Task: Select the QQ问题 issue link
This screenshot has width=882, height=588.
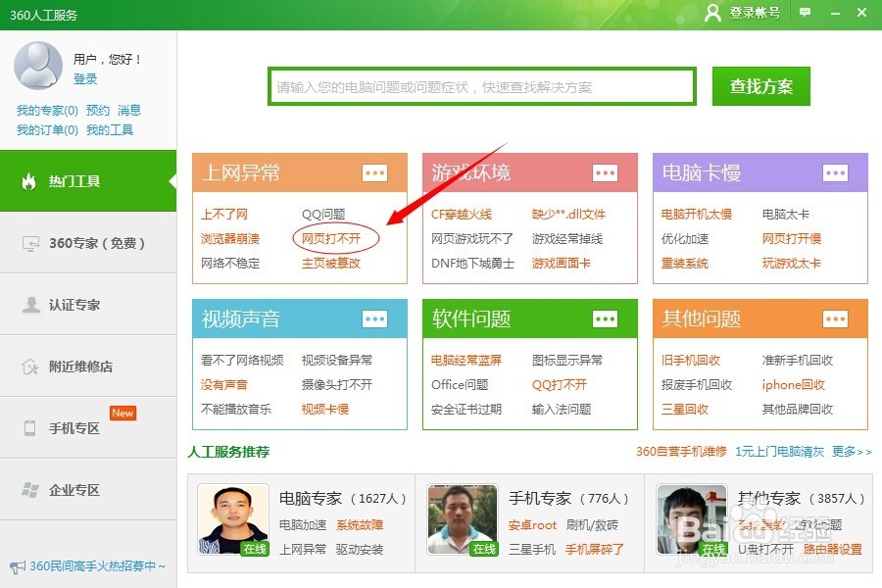Action: tap(323, 215)
